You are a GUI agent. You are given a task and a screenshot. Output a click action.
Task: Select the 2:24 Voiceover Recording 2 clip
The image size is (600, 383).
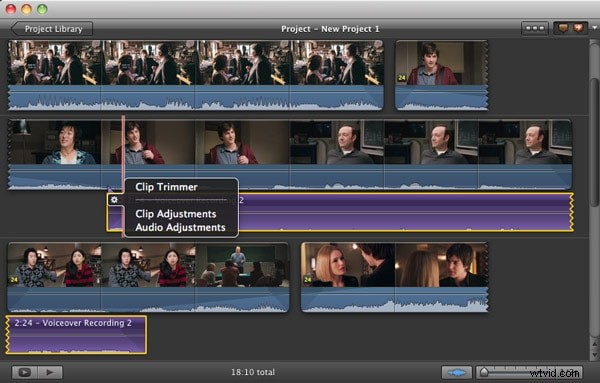click(76, 334)
